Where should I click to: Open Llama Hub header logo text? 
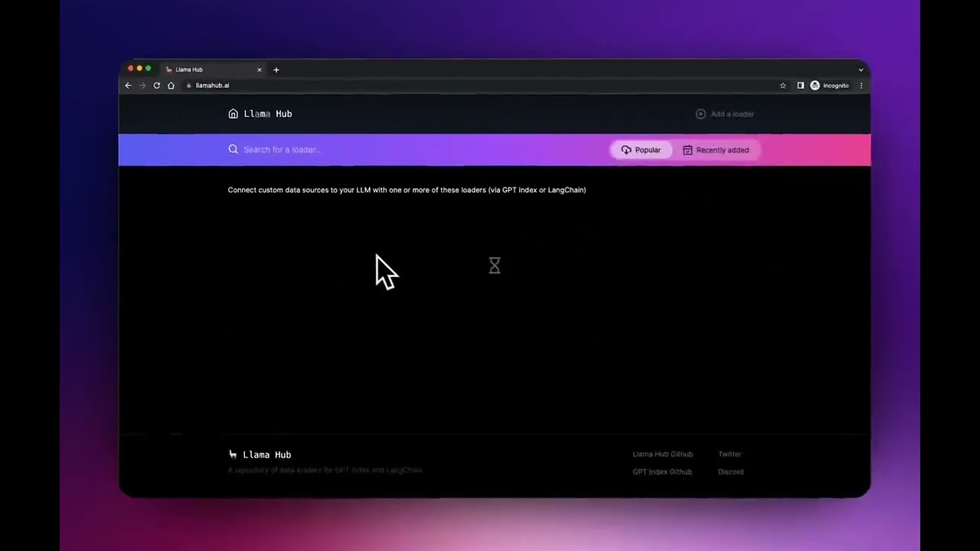[268, 114]
